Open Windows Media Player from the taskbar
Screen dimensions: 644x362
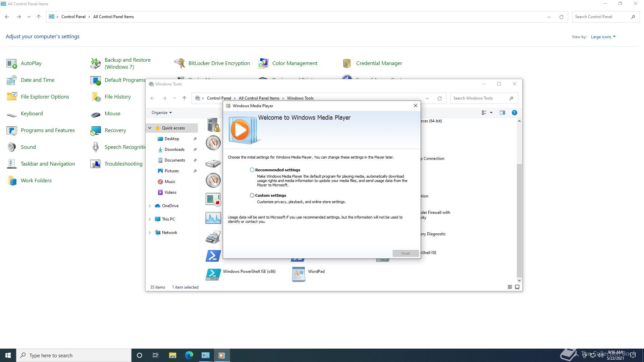coord(222,355)
